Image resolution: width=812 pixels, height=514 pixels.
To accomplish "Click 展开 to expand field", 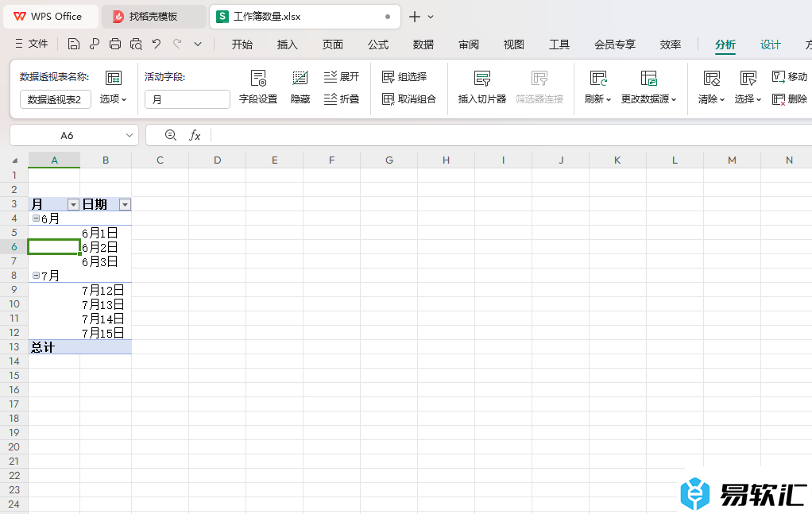I will 342,76.
